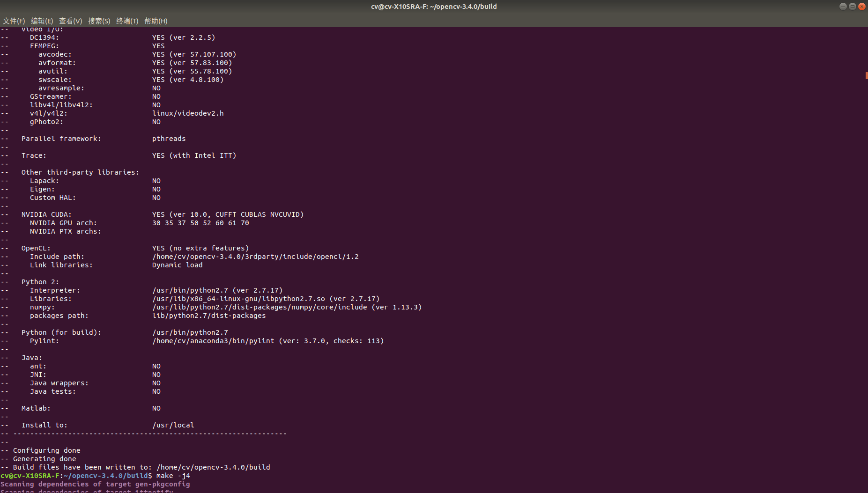Click the 'Java wrappers:' label

point(59,383)
